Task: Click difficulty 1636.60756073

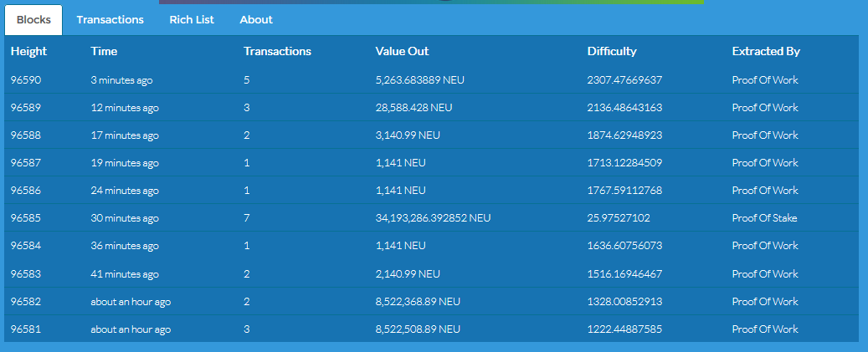Action: click(624, 246)
